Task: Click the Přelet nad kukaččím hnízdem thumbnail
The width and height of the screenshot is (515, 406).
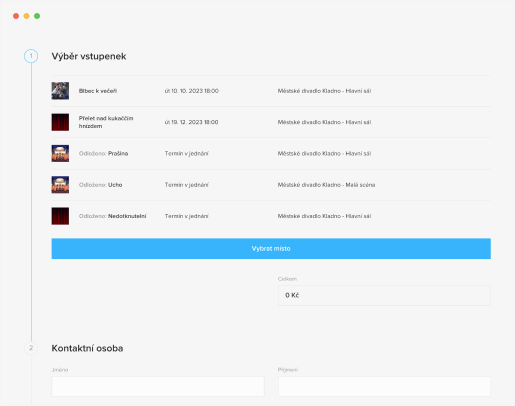Action: [60, 122]
